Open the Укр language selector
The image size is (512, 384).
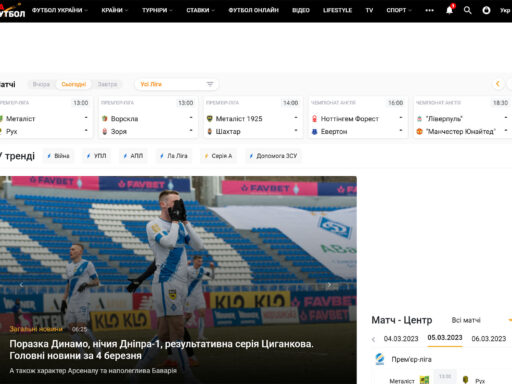pyautogui.click(x=505, y=10)
